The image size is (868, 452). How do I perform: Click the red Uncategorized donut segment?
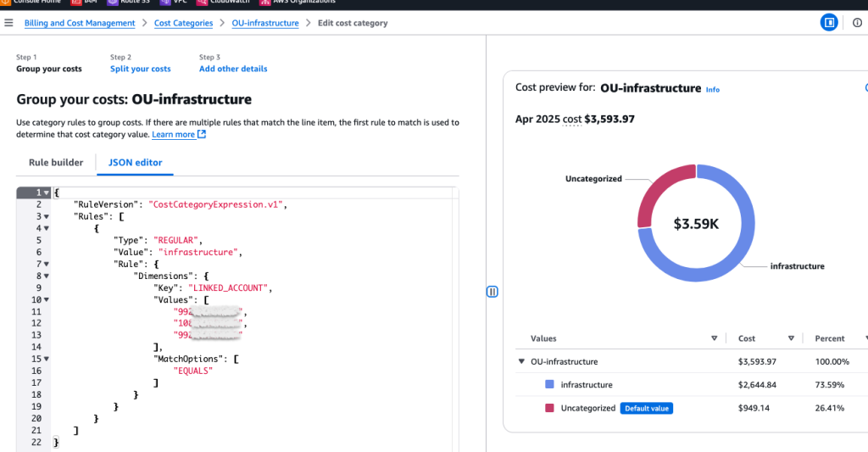(657, 187)
